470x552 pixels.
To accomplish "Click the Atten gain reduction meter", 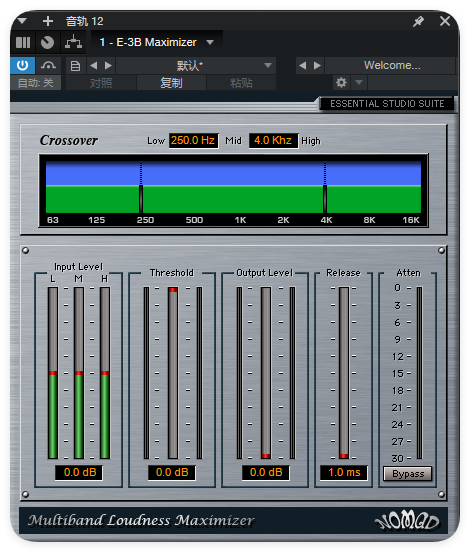I will coord(419,373).
